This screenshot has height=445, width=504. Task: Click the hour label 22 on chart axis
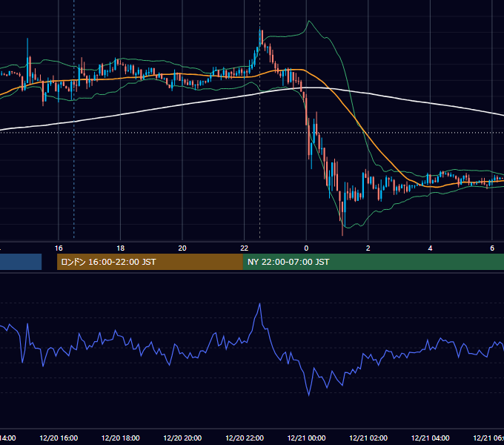point(245,248)
